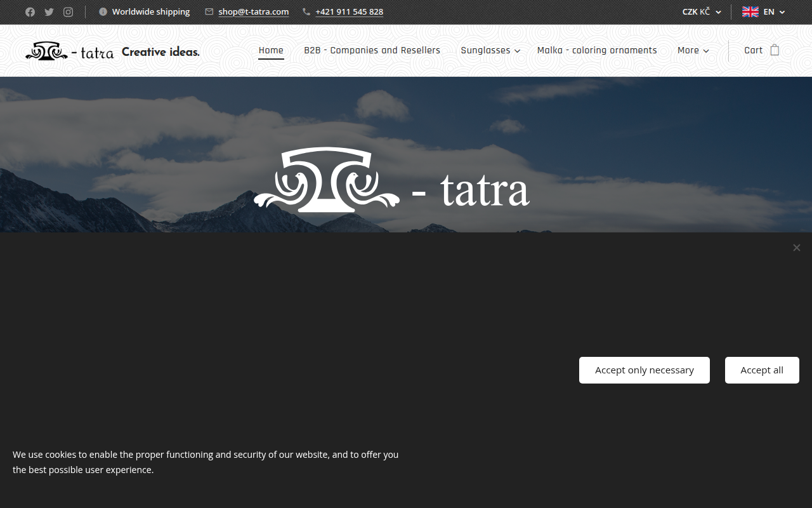Viewport: 812px width, 508px height.
Task: Open the Cart link
Action: [753, 50]
